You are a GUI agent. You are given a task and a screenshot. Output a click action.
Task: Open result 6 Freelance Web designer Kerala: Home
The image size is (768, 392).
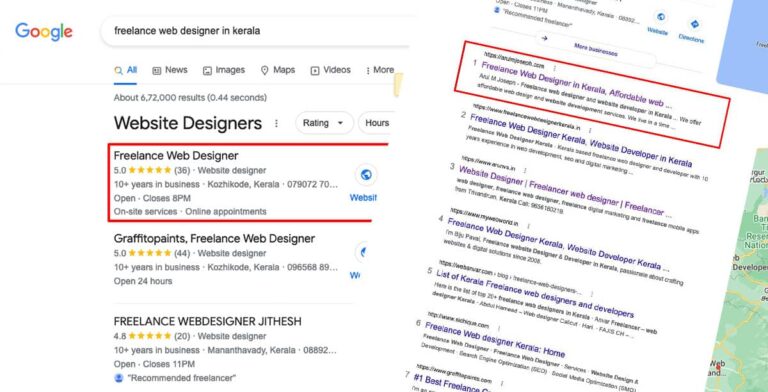[495, 340]
